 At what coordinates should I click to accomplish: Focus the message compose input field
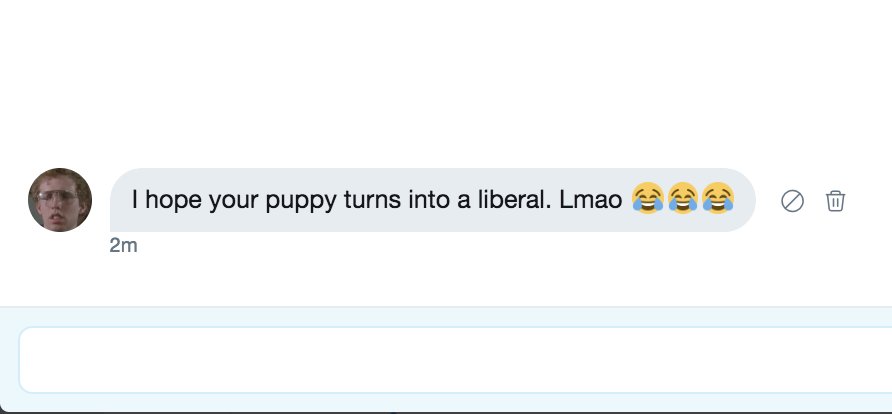click(x=455, y=360)
